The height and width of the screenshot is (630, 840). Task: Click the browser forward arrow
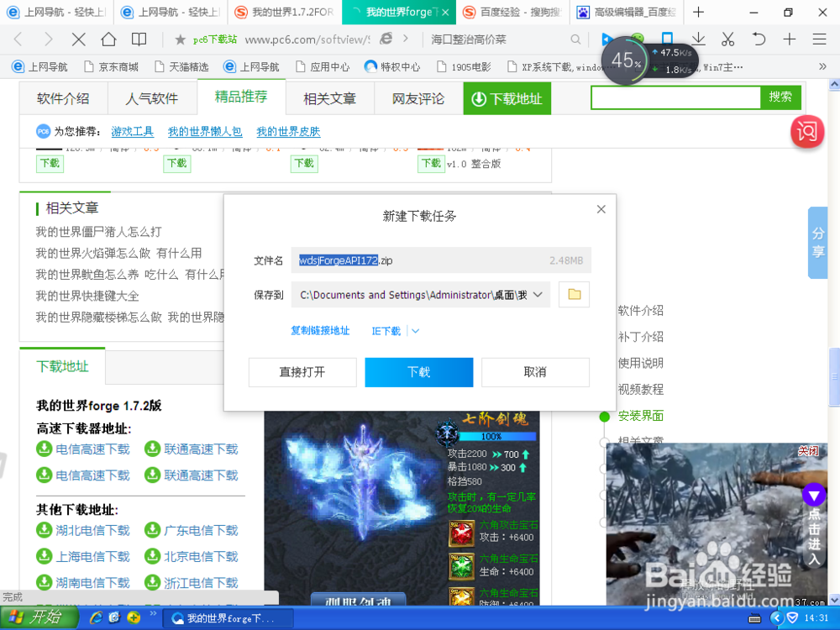pos(48,39)
